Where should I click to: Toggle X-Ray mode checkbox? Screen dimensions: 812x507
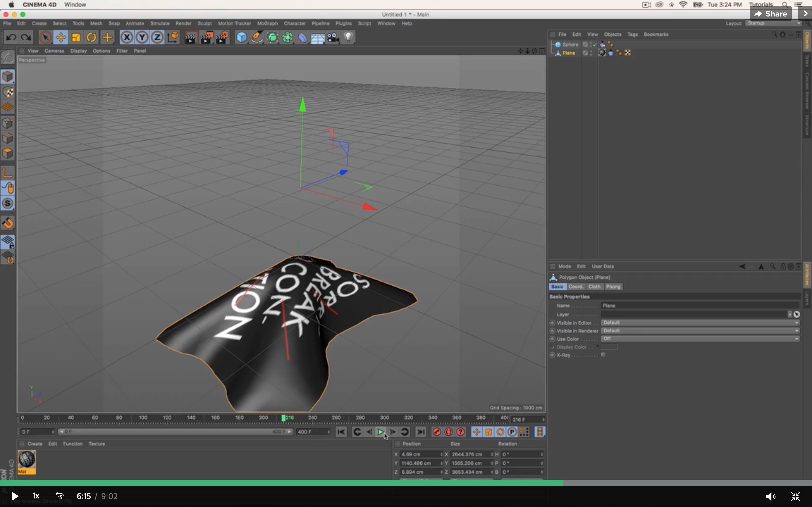click(x=604, y=355)
